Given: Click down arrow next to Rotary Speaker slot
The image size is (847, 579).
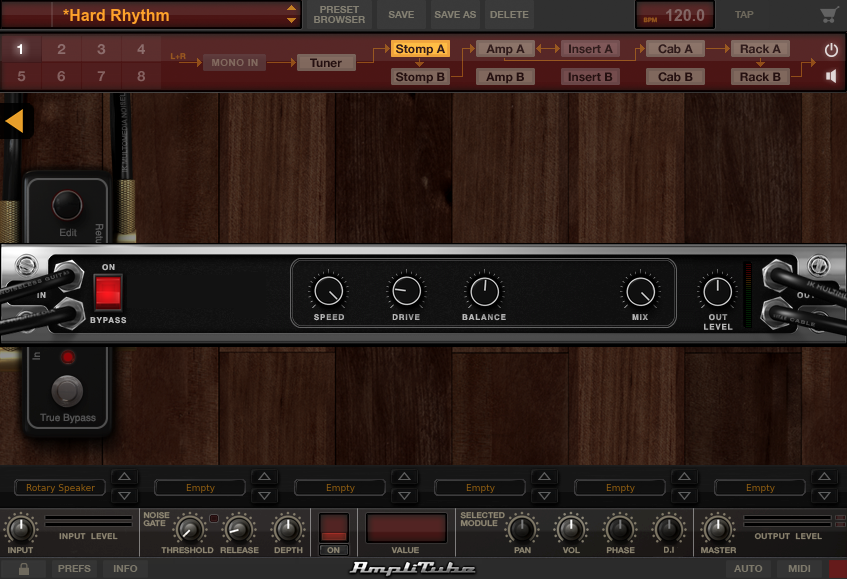Looking at the screenshot, I should (124, 496).
